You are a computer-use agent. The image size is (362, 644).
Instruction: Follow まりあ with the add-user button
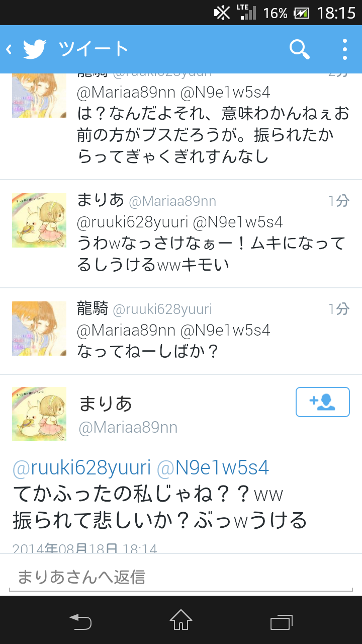(x=323, y=402)
